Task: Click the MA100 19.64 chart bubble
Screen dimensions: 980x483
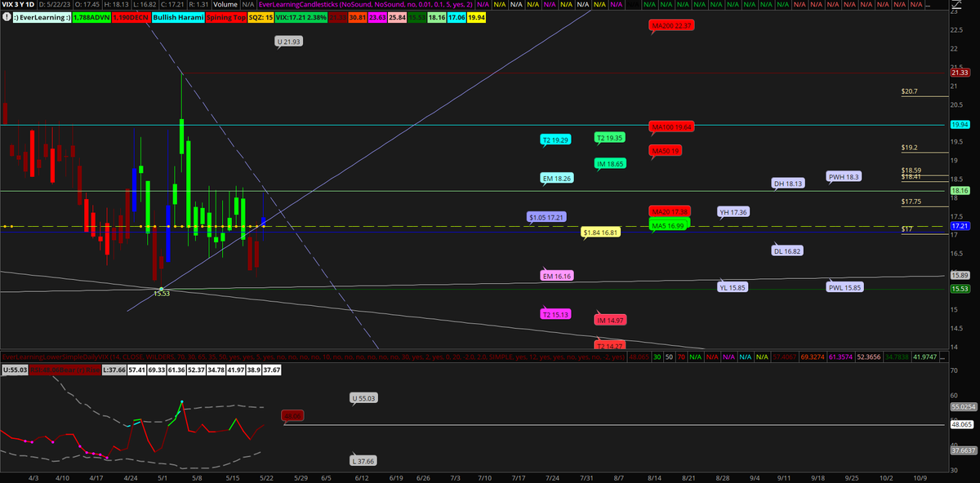Action: click(x=672, y=126)
